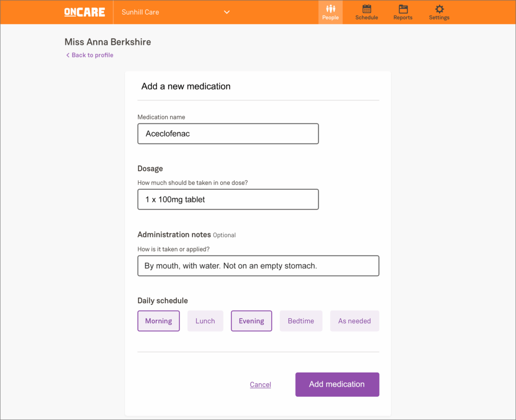Open the Schedule calendar icon

(366, 9)
